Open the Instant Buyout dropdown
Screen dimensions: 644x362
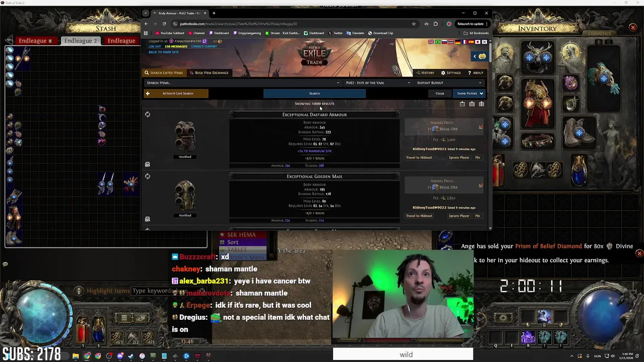pyautogui.click(x=449, y=83)
